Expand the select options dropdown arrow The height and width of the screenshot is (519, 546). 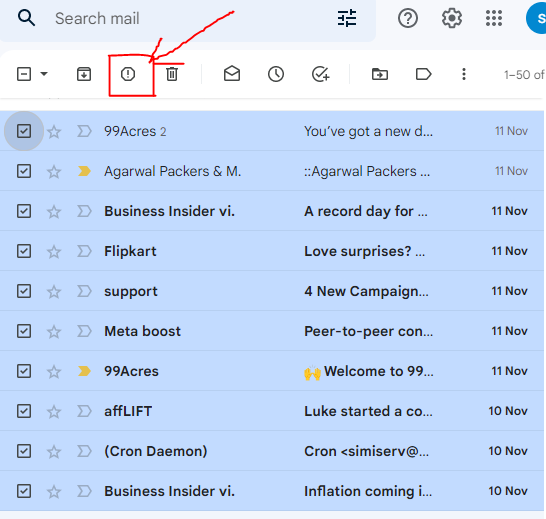pyautogui.click(x=44, y=74)
